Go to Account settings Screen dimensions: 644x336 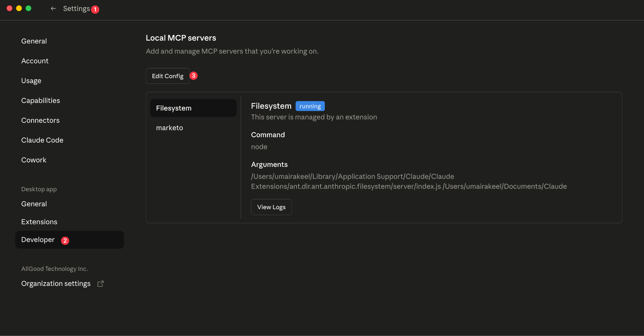pyautogui.click(x=35, y=60)
